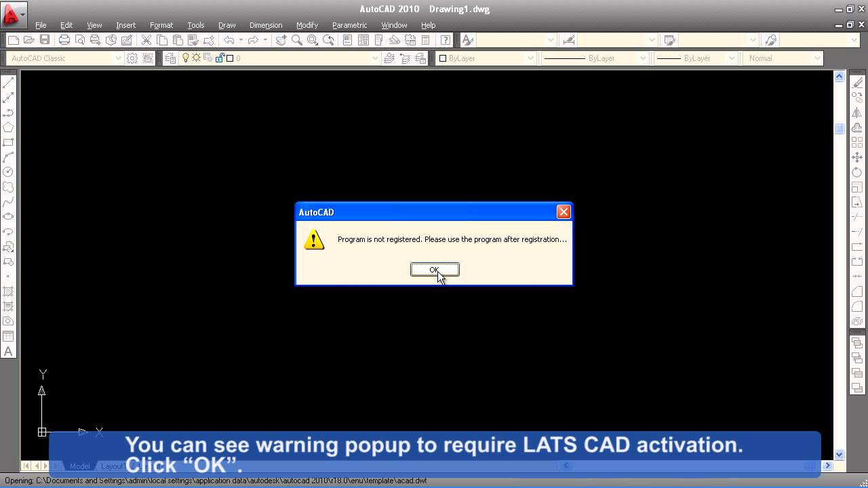Click the Text Style icon
The image size is (868, 488).
pos(467,41)
